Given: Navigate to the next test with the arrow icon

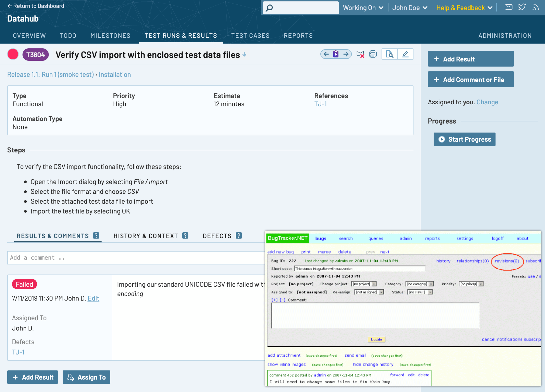Looking at the screenshot, I should pyautogui.click(x=346, y=54).
